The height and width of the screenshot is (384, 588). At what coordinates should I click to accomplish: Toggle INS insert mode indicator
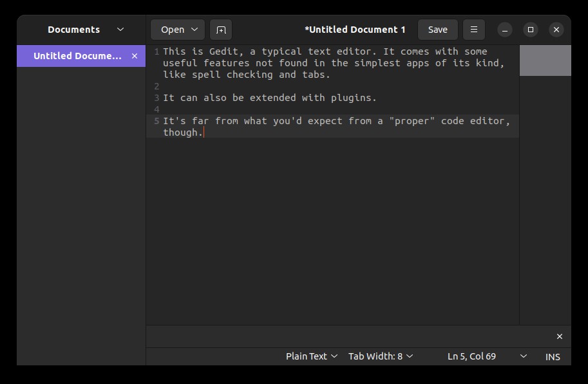click(553, 356)
